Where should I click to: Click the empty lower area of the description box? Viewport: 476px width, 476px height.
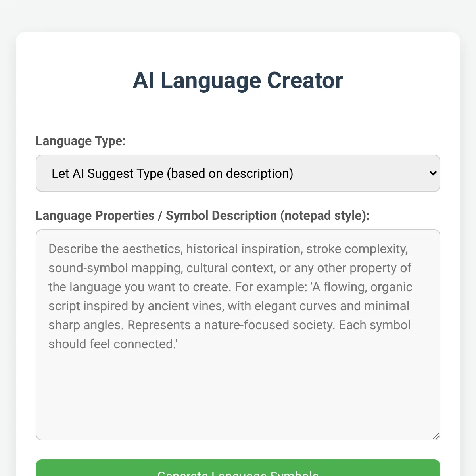pos(238,393)
